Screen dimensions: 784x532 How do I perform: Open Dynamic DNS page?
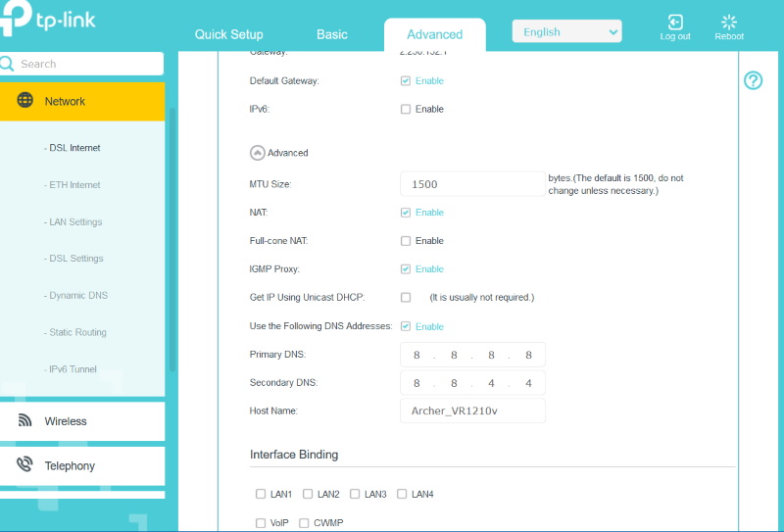[76, 296]
